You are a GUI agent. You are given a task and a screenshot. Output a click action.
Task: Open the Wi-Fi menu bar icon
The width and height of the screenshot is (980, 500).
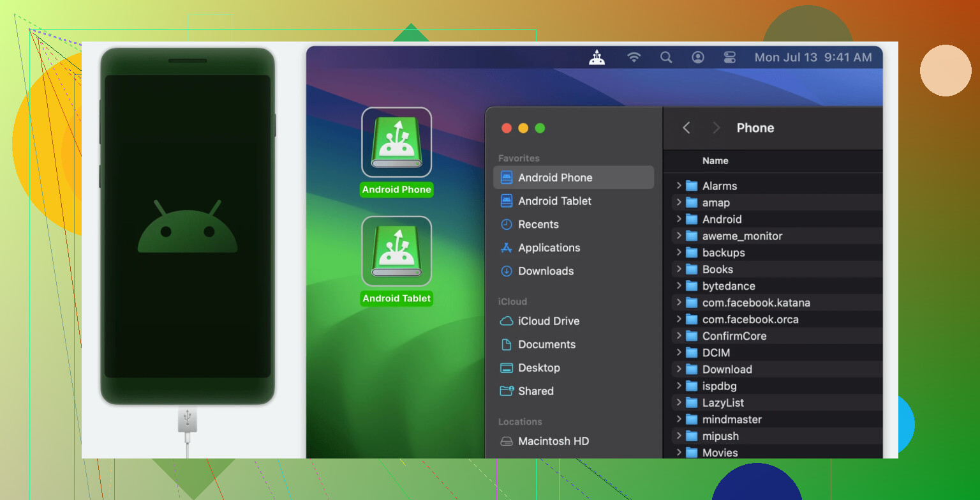(x=634, y=57)
